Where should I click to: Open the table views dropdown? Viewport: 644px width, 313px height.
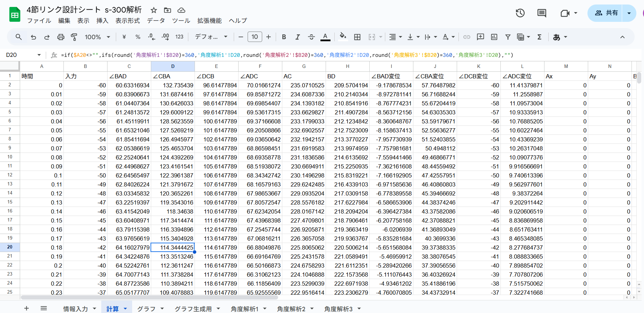524,37
